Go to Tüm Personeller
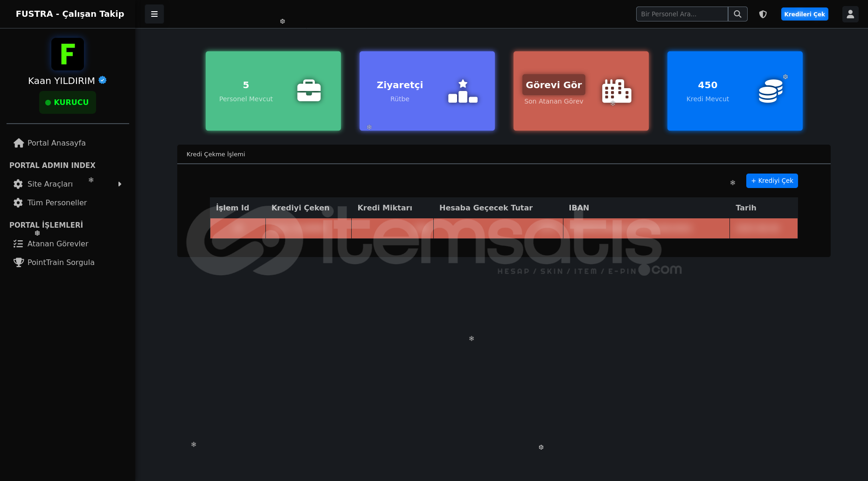The image size is (868, 481). 57,203
